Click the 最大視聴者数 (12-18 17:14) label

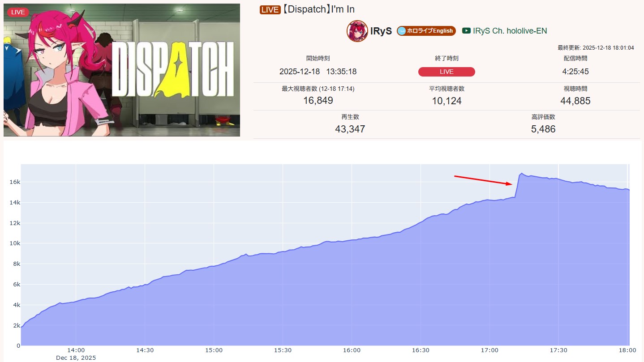318,89
